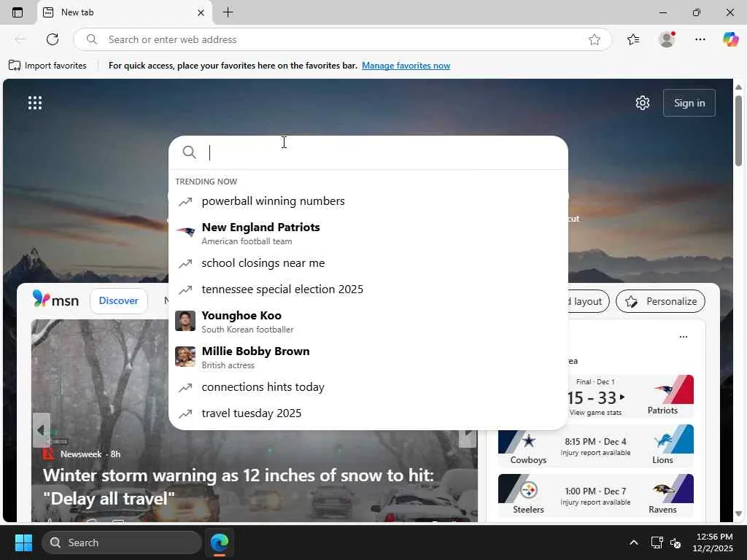This screenshot has height=560, width=747.
Task: Click Millie Bobby Brown thumbnail photo
Action: pos(185,357)
